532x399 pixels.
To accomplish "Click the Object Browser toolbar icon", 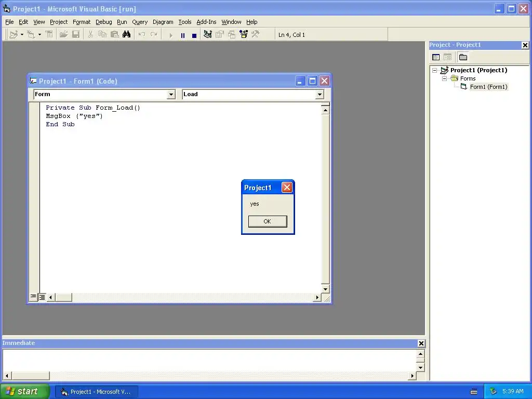I will click(x=244, y=35).
